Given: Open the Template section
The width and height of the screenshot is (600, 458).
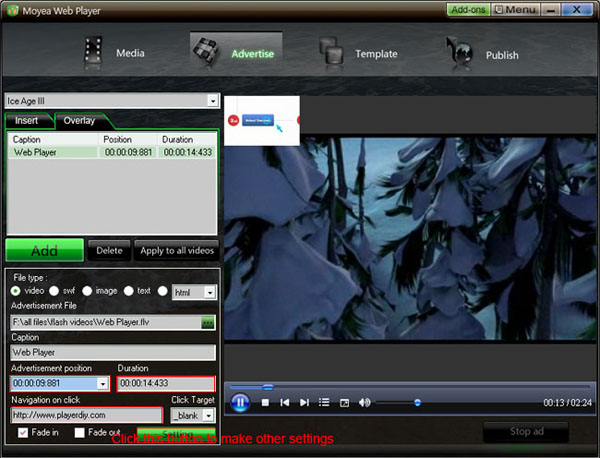Looking at the screenshot, I should [x=360, y=53].
